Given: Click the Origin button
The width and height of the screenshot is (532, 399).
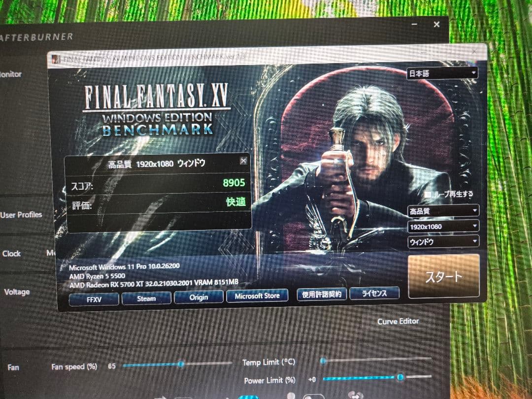Looking at the screenshot, I should point(199,297).
